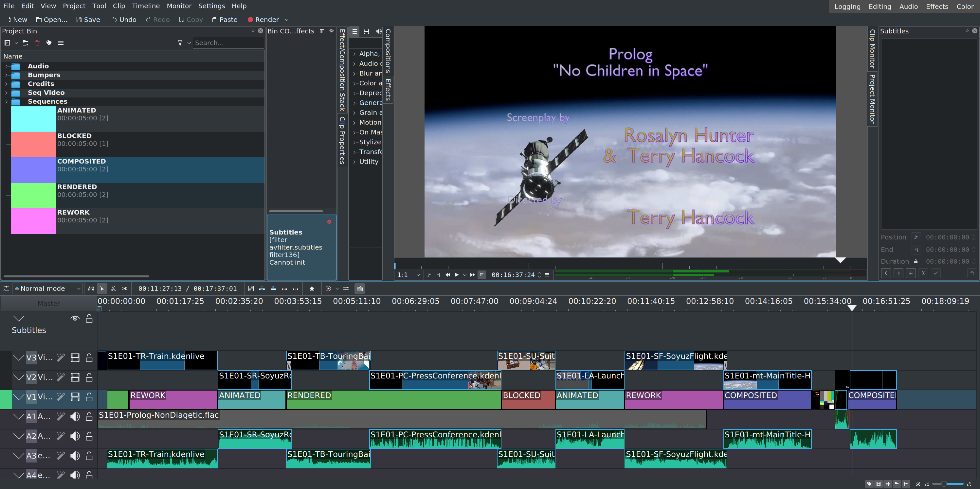Hide video on V2 track

(x=75, y=377)
